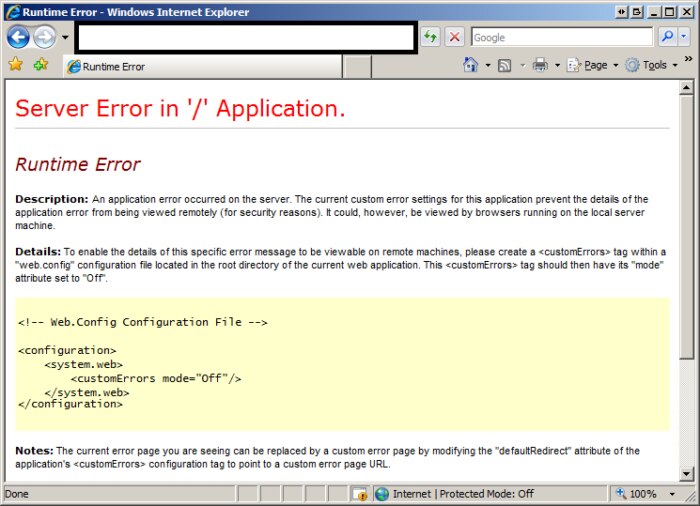Click the empty new tab button
The width and height of the screenshot is (700, 506).
(x=358, y=67)
